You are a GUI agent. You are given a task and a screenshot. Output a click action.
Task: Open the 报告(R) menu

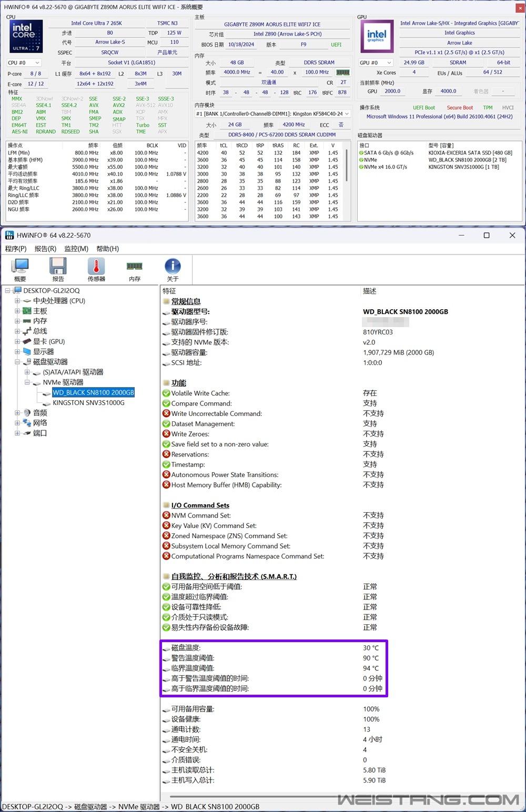45,249
